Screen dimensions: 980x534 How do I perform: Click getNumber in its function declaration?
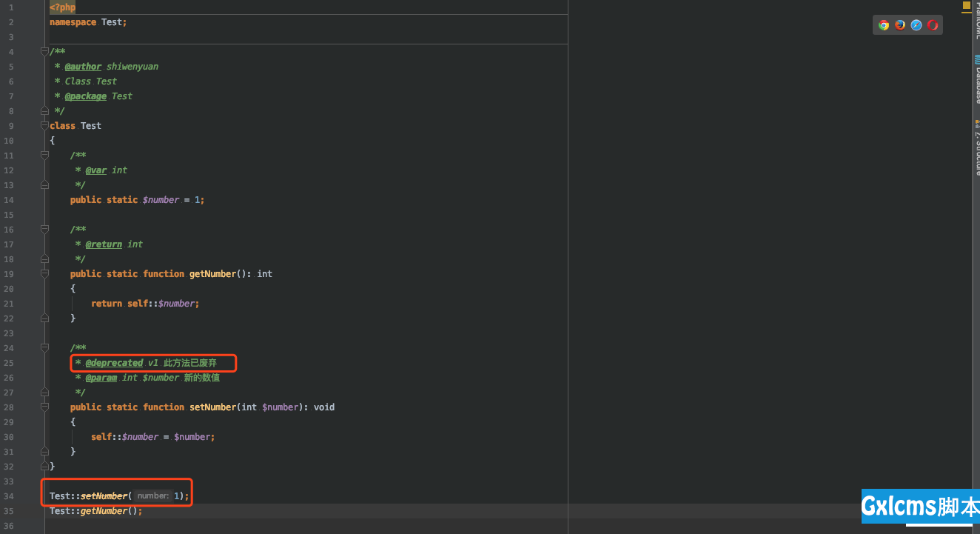[x=213, y=274]
